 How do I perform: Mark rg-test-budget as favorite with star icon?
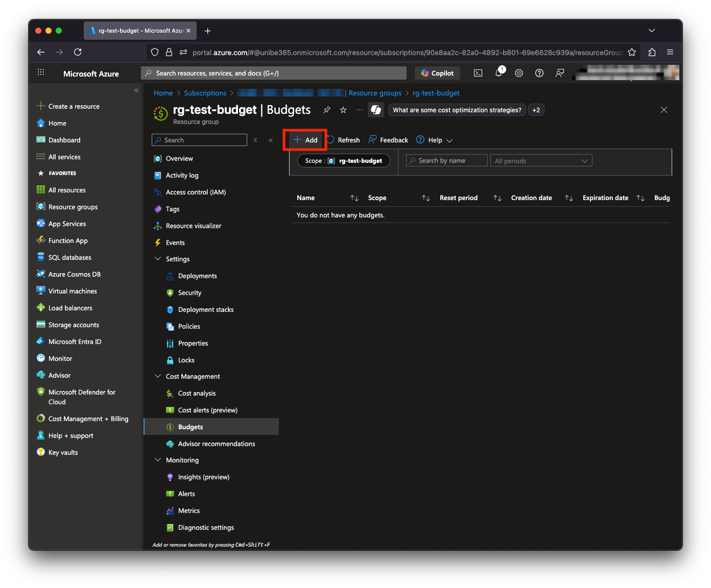[x=343, y=109]
